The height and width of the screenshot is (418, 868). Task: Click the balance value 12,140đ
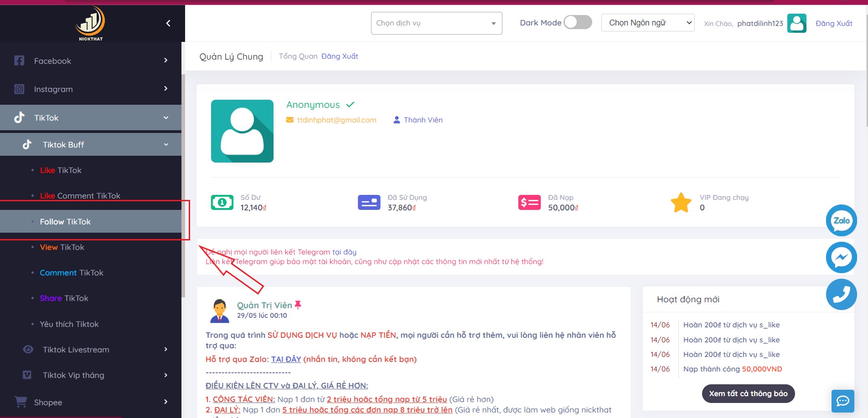coord(253,208)
